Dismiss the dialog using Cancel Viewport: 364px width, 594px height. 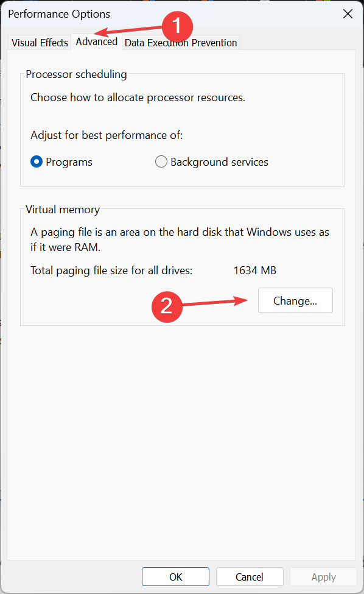[x=250, y=576]
